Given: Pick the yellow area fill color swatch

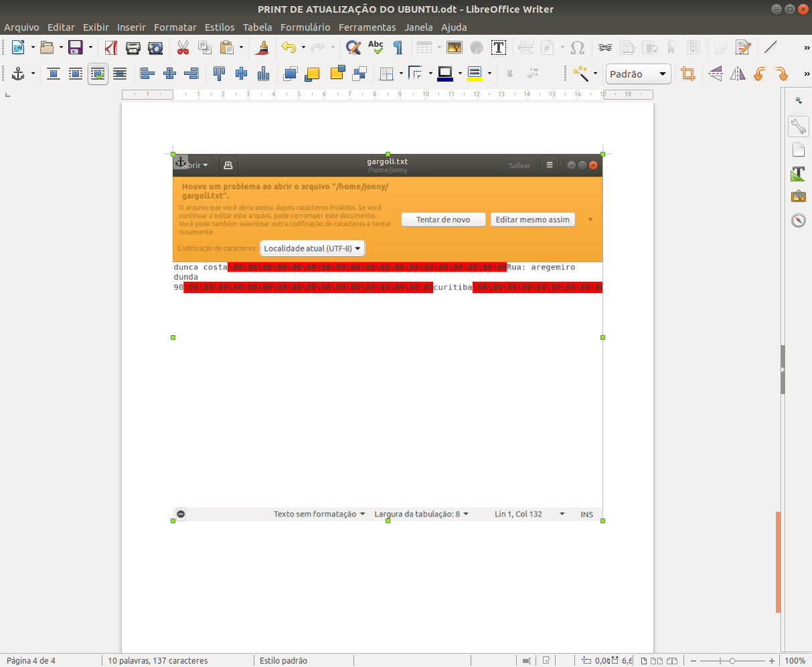Looking at the screenshot, I should [x=475, y=74].
